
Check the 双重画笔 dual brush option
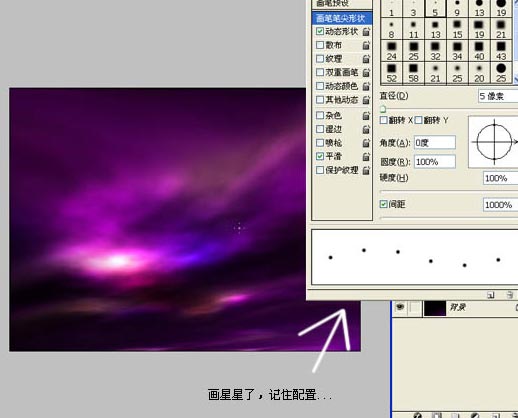(x=320, y=72)
